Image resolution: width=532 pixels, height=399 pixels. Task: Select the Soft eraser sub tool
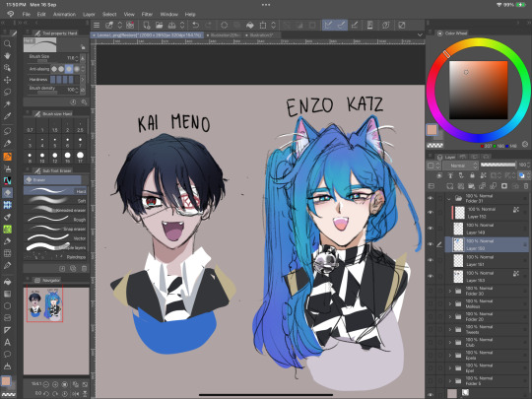coord(55,201)
